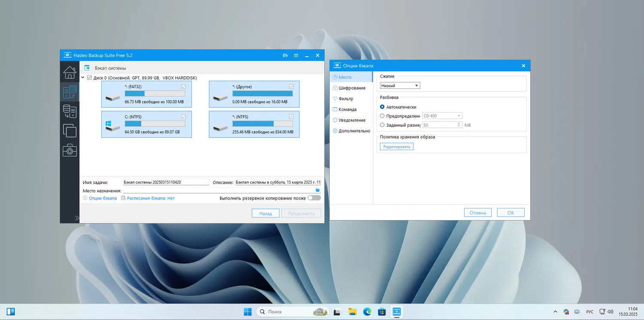This screenshot has height=320, width=644.
Task: Collapse the Диск 0 tree arrow
Action: [83, 78]
